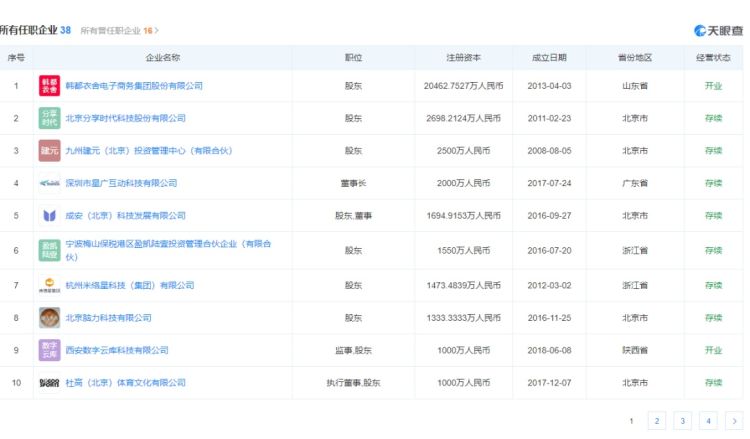Click the date 2017-07-24
The width and height of the screenshot is (750, 439).
[549, 183]
